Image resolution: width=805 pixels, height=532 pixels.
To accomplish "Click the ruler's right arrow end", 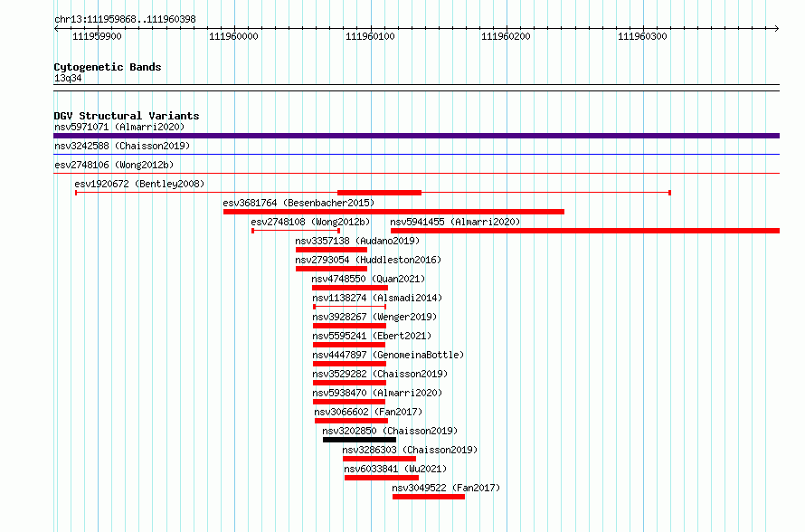I will 777,28.
